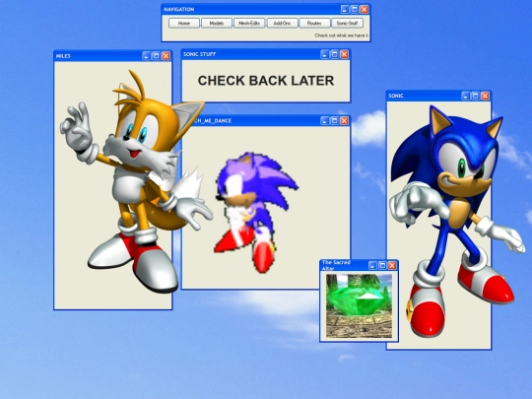Screen dimensions: 532x399
Task: Close the SONIC STUFF window
Action: 345,54
